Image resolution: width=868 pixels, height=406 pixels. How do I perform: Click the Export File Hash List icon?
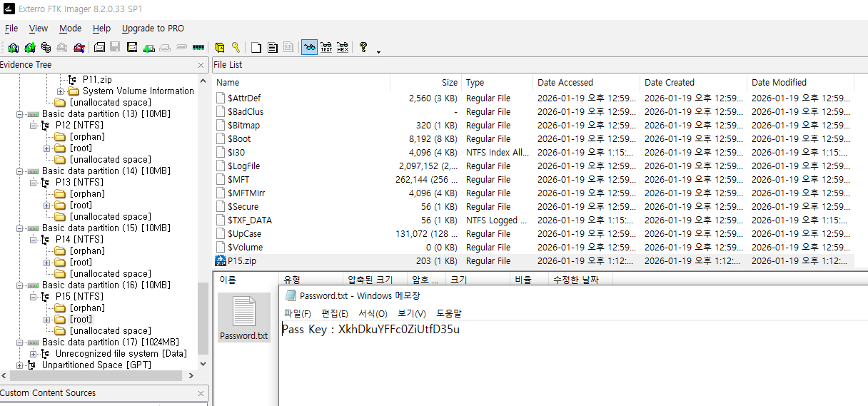(272, 48)
